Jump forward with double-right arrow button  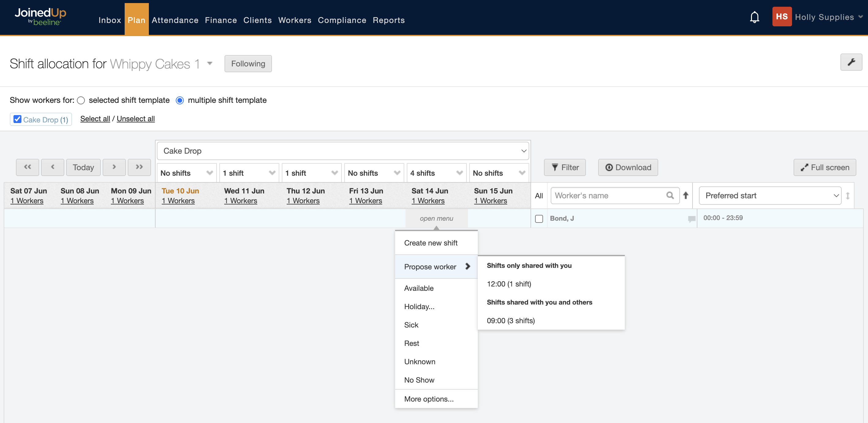click(x=139, y=167)
